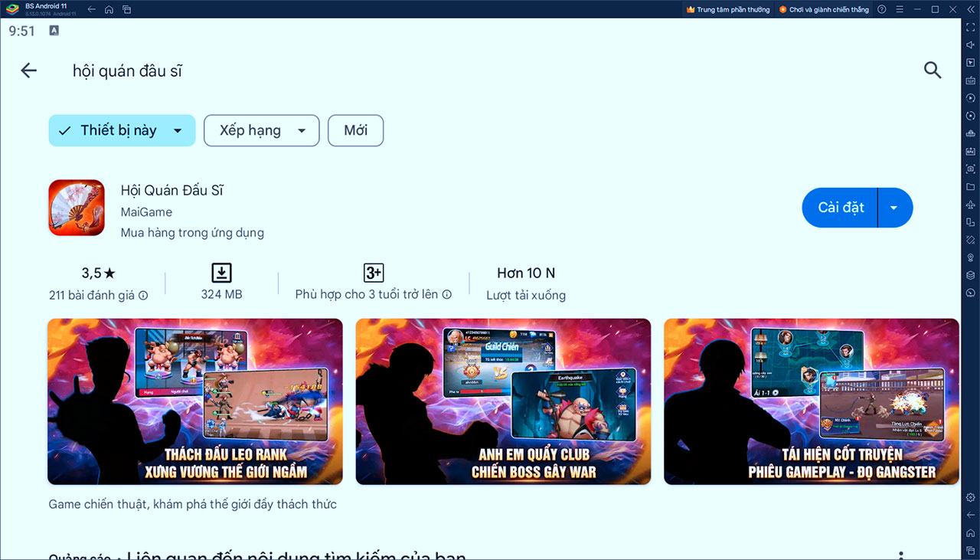Click the 9:51 clock in the status bar
The width and height of the screenshot is (980, 560).
[22, 31]
